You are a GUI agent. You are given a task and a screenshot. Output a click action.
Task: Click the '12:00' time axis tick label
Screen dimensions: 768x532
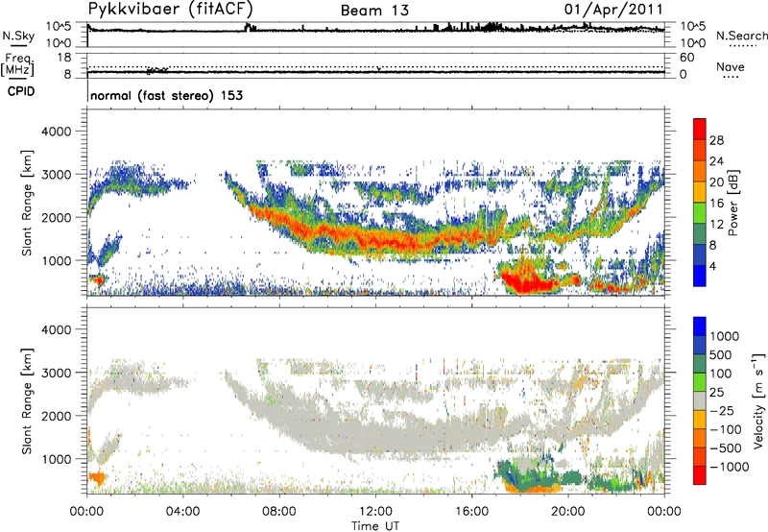(375, 512)
